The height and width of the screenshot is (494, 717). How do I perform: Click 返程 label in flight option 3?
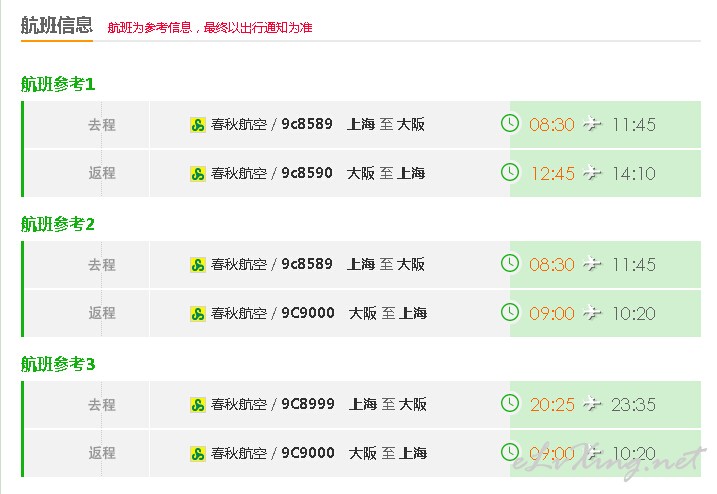101,453
